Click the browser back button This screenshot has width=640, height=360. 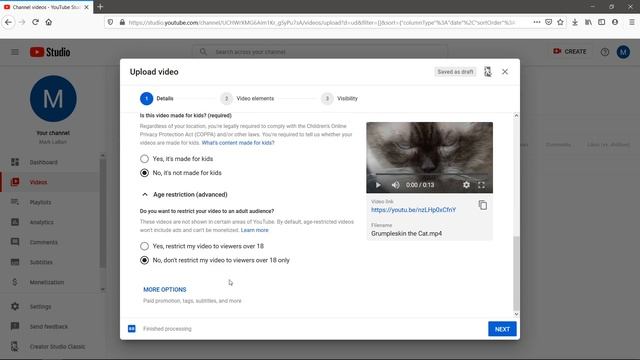8,22
